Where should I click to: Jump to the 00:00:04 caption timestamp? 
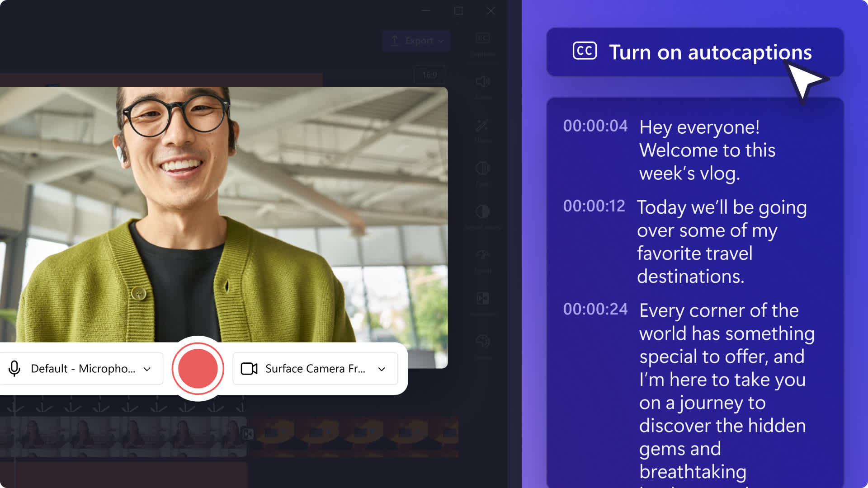pyautogui.click(x=595, y=126)
